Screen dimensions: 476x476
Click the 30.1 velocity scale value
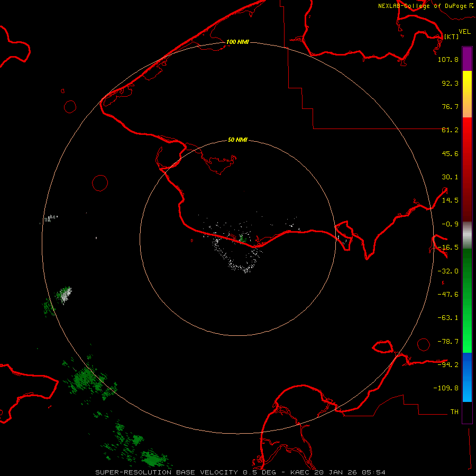coord(450,177)
